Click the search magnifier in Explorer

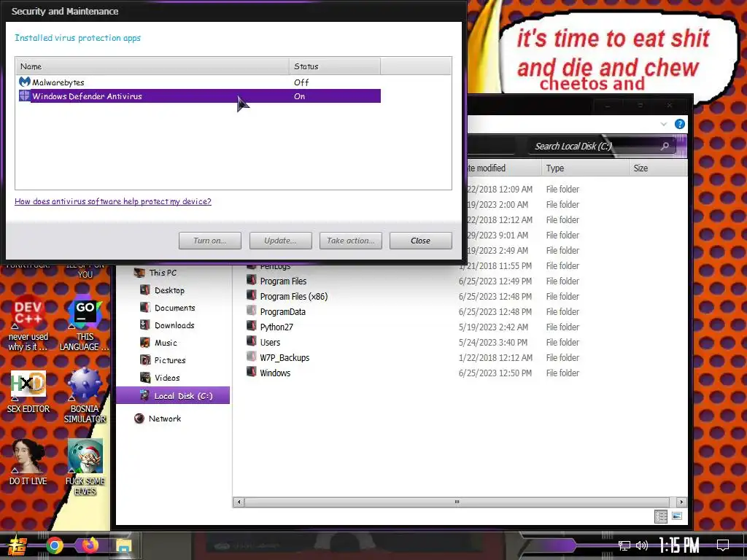click(x=665, y=146)
